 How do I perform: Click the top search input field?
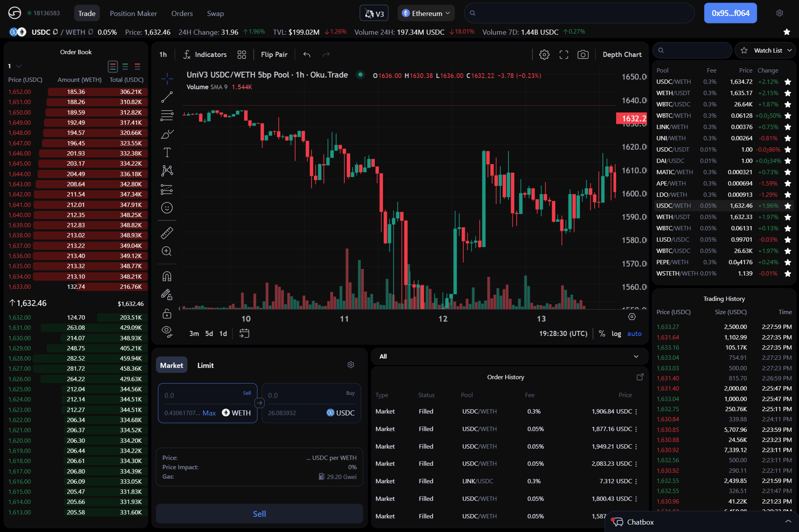(x=577, y=13)
